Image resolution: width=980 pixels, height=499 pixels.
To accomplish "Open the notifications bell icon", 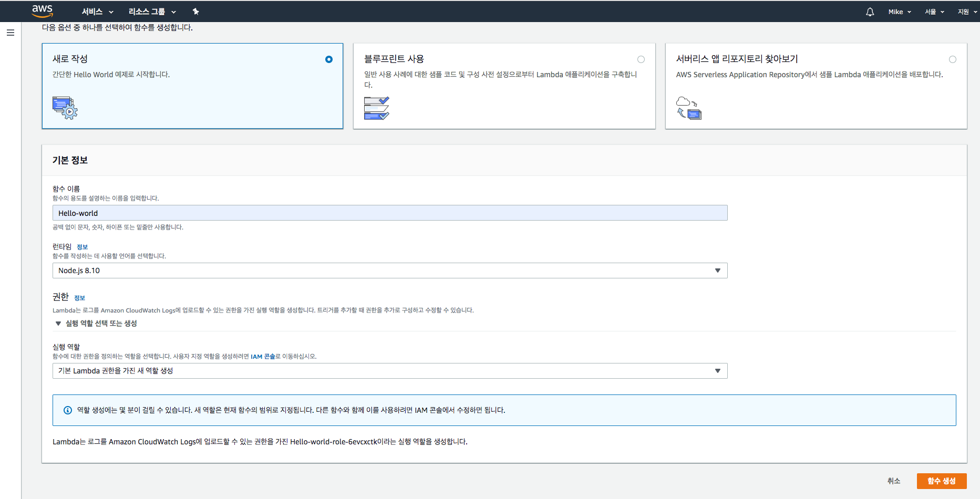I will [870, 12].
